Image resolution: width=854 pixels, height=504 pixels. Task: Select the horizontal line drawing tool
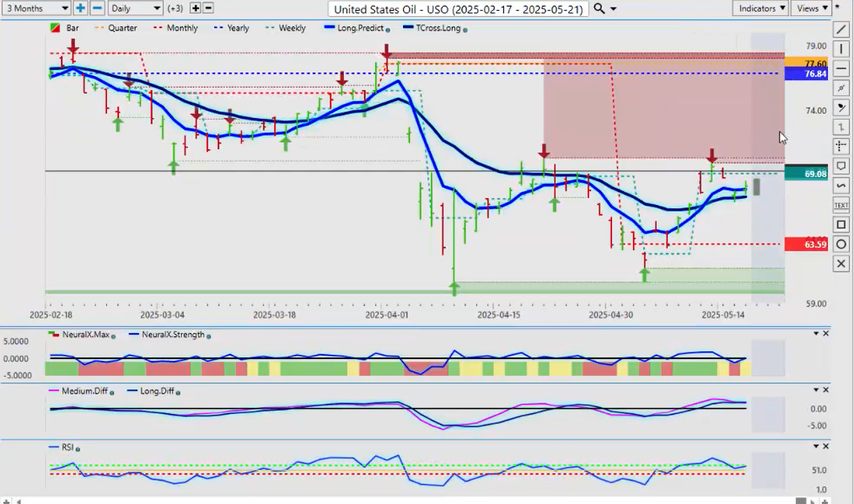841,68
